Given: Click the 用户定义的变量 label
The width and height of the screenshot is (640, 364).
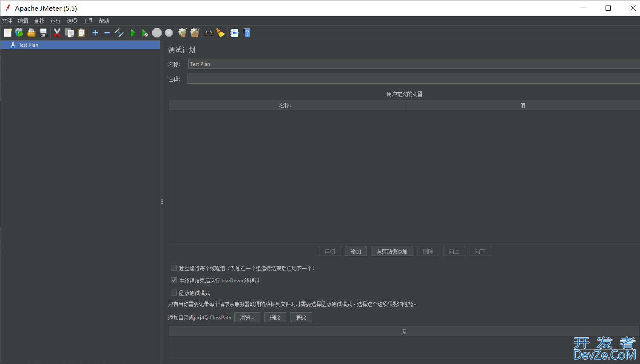Looking at the screenshot, I should click(404, 94).
